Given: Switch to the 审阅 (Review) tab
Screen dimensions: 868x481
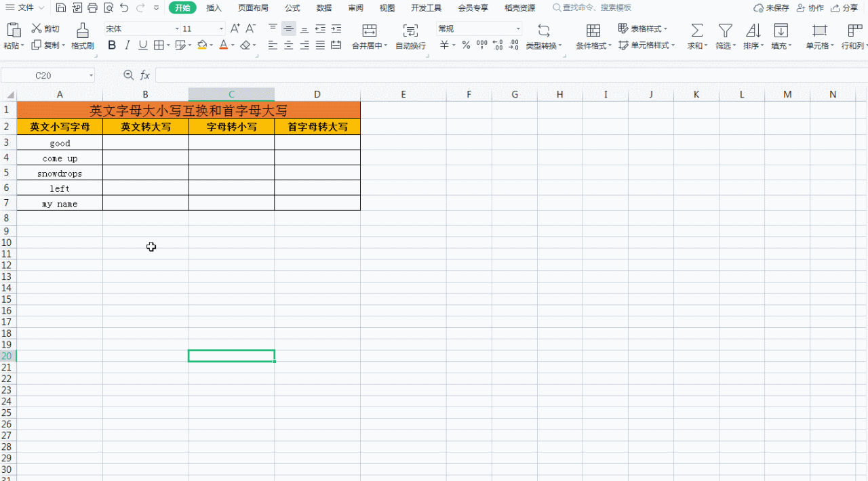Looking at the screenshot, I should (355, 8).
